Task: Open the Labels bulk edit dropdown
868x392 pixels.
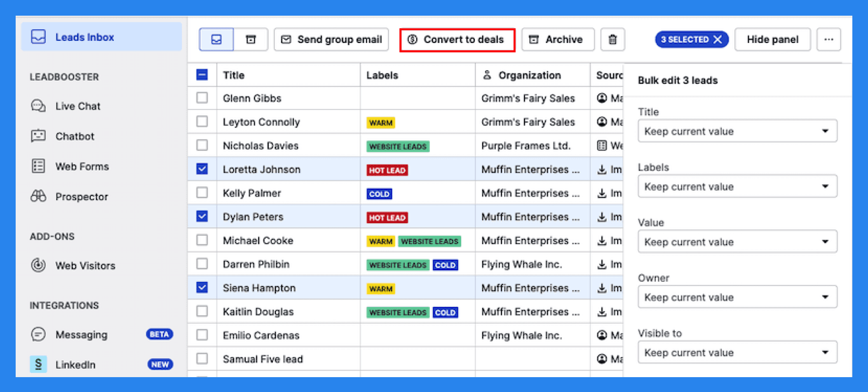Action: [x=737, y=187]
